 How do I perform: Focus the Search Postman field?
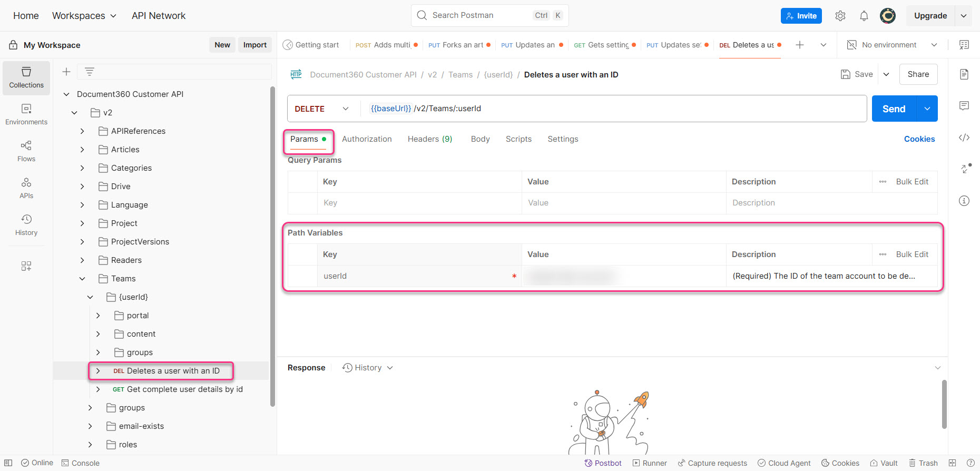click(490, 15)
